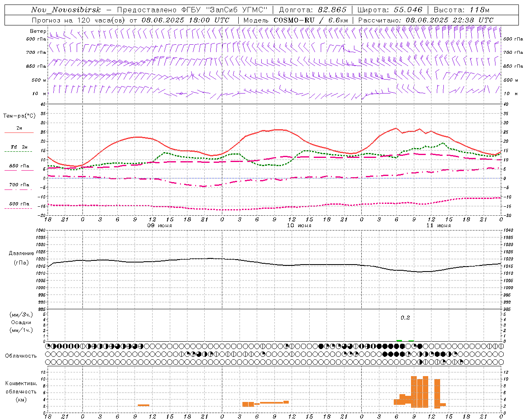525x420 pixels.
Task: Click the Конвективн. panel label
Action: 21,383
